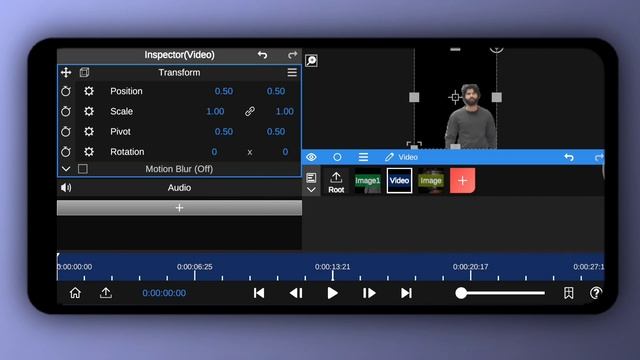Jump to the end of the timeline
Viewport: 640px width, 360px height.
point(406,293)
